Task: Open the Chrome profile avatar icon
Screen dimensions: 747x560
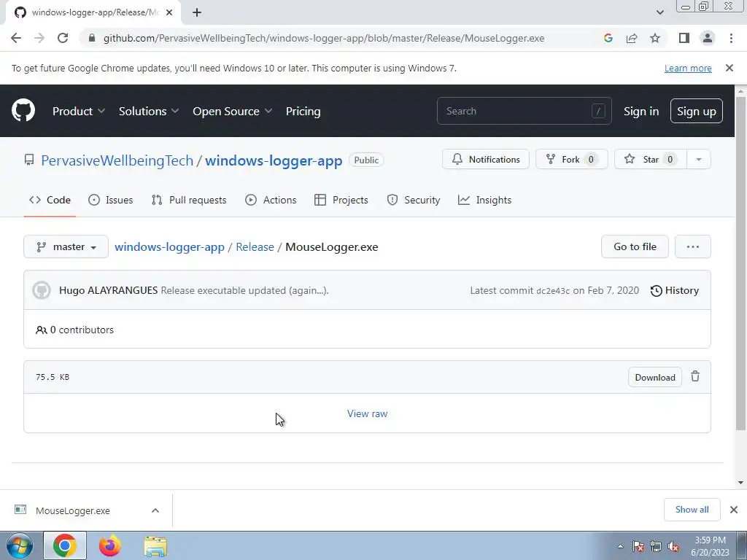Action: click(x=708, y=38)
